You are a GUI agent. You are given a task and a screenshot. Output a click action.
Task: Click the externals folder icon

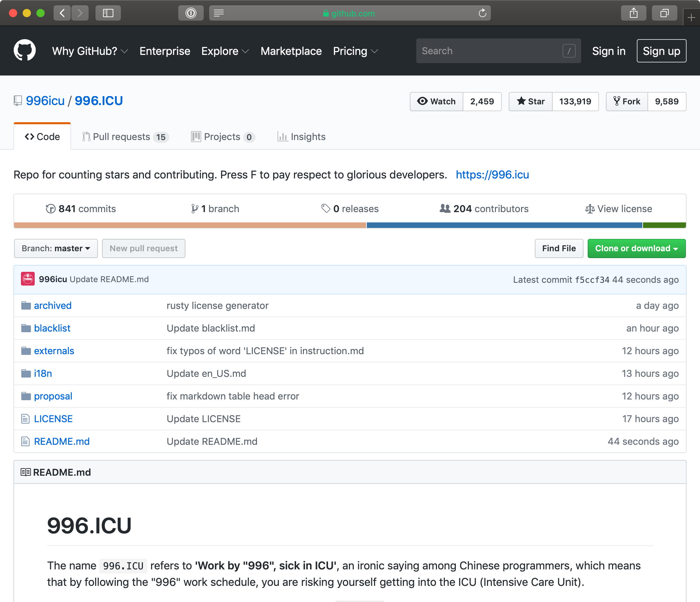[x=26, y=351]
